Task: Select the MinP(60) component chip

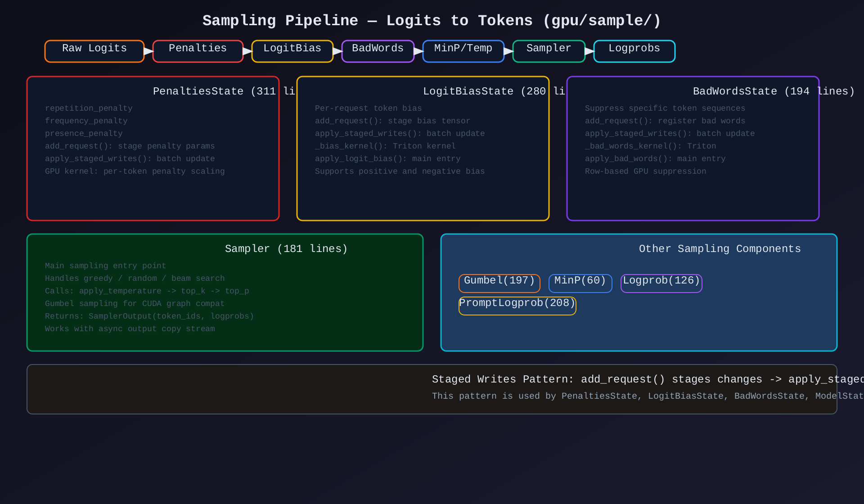Action: click(580, 283)
